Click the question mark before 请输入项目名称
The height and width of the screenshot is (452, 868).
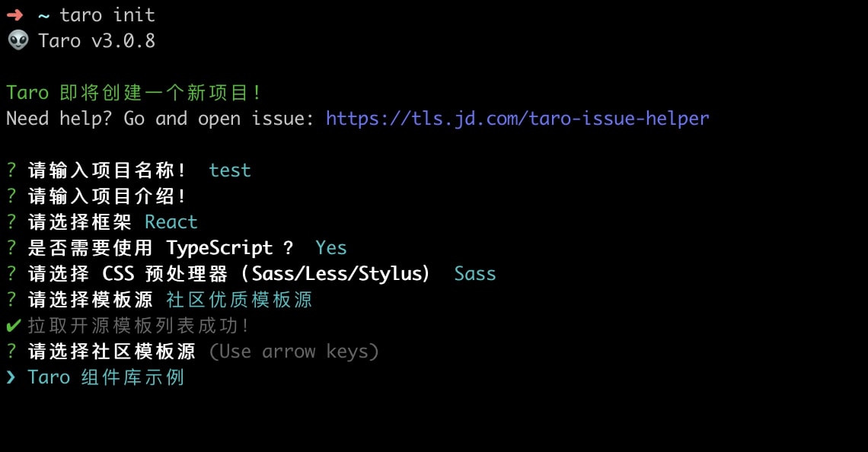point(11,170)
